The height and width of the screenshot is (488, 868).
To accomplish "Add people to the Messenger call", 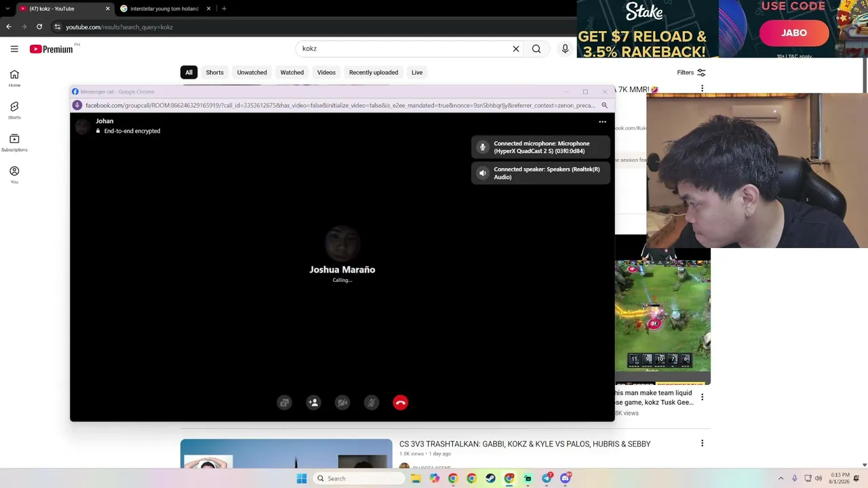I will click(x=313, y=403).
